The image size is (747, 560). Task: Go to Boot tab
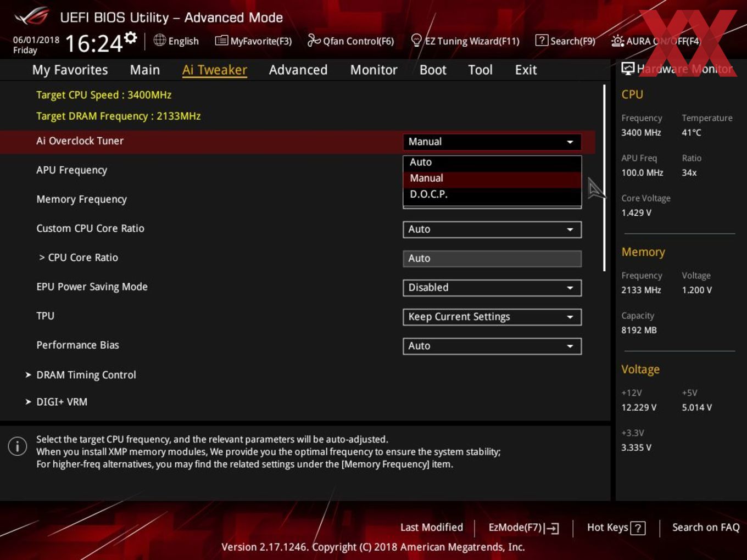point(433,70)
